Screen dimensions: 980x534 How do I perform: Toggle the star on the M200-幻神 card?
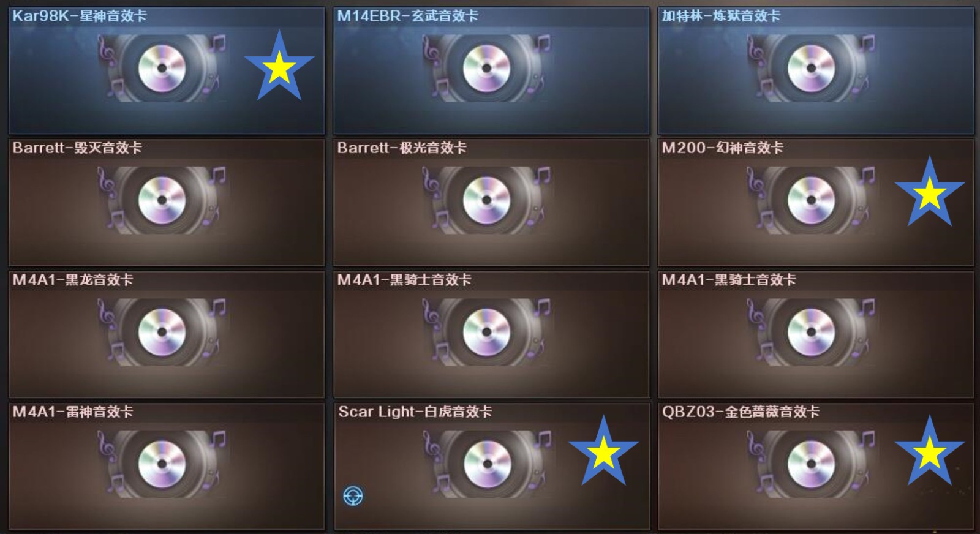[x=930, y=192]
